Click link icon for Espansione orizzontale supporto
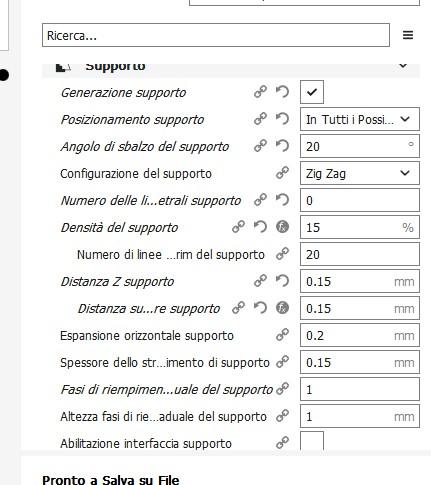 282,335
